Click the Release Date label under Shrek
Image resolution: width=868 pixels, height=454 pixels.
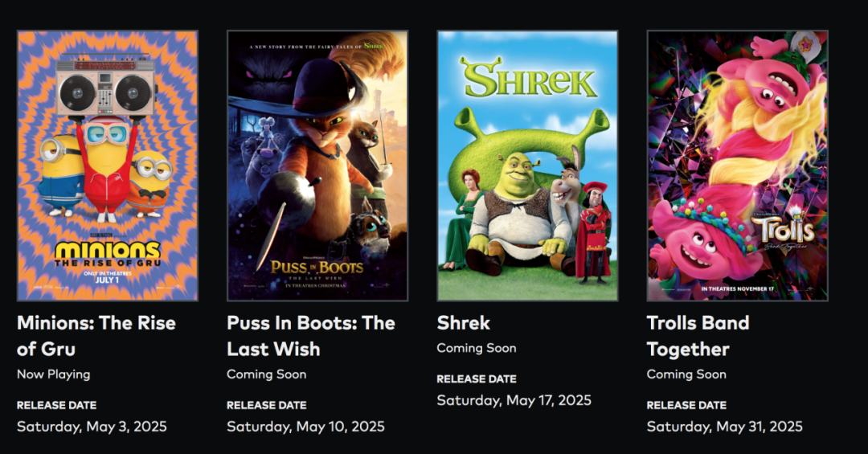click(476, 379)
